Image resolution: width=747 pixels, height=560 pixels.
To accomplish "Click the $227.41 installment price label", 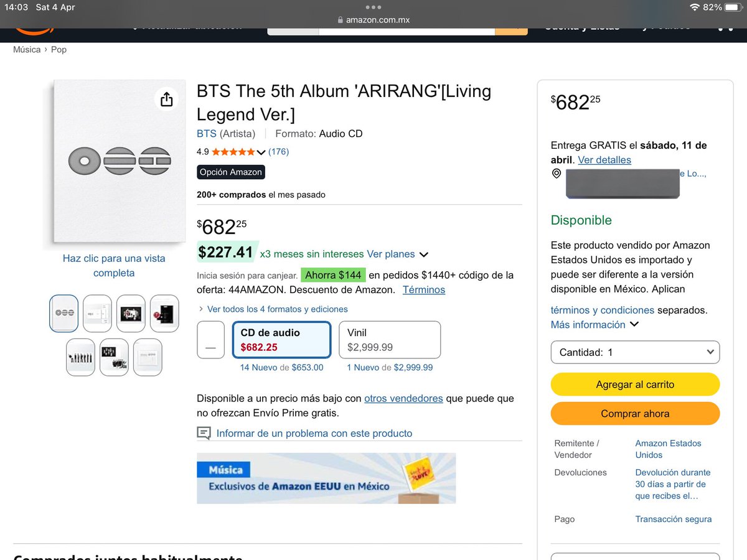I will (226, 252).
